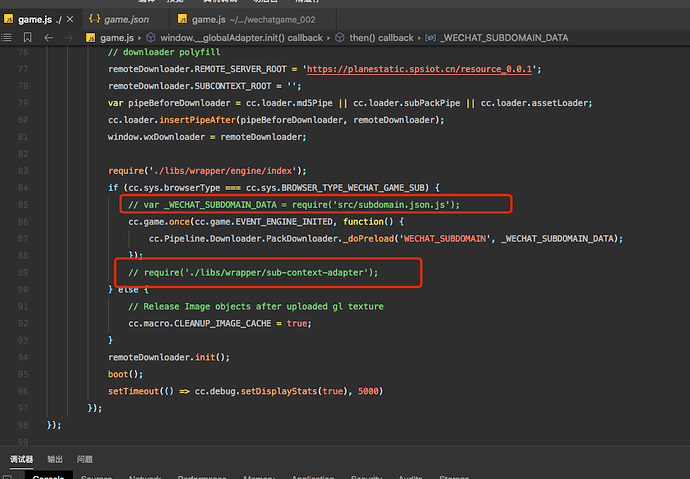The width and height of the screenshot is (690, 479).
Task: Click the boot() call on line 95
Action: 123,374
